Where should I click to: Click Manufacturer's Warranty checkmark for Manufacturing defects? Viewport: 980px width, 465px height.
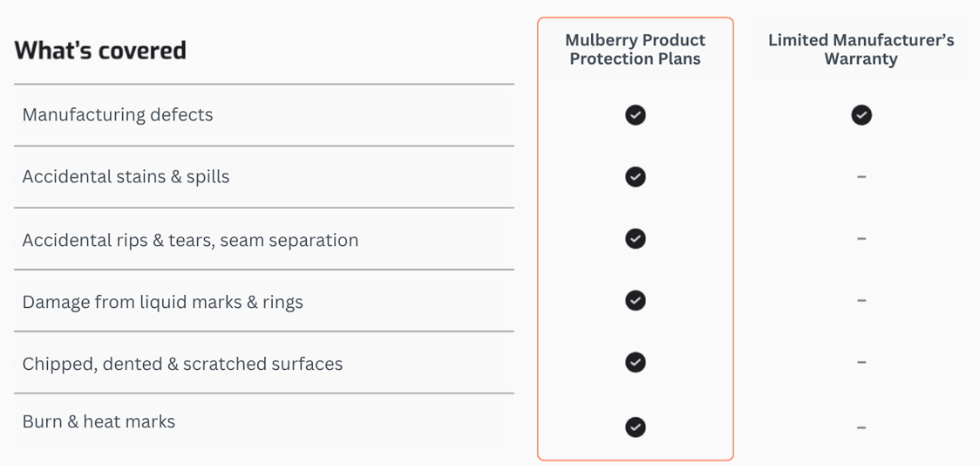[861, 115]
